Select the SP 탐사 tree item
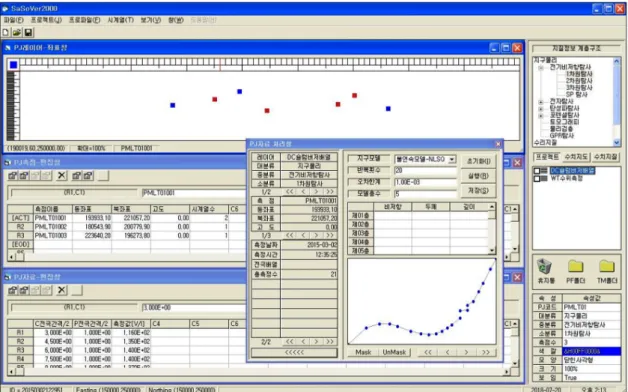The width and height of the screenshot is (628, 392). pyautogui.click(x=576, y=94)
